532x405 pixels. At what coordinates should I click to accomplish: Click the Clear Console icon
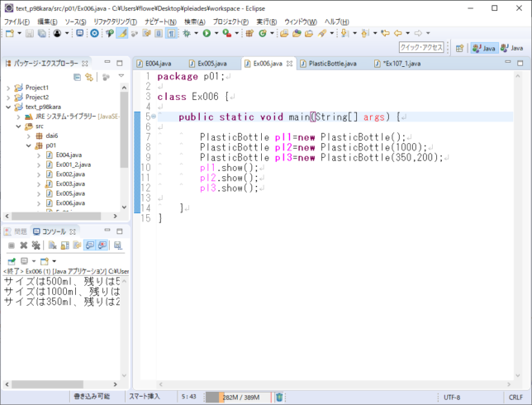(x=52, y=245)
